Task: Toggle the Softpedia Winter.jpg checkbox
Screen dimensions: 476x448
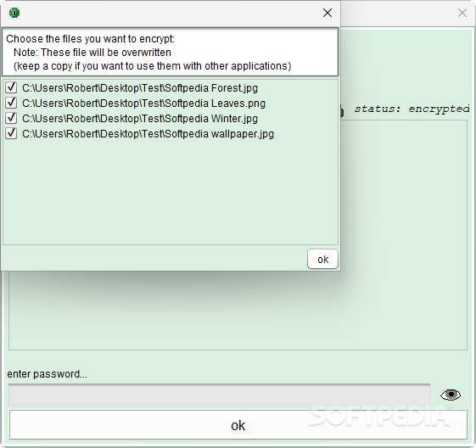Action: pyautogui.click(x=11, y=118)
